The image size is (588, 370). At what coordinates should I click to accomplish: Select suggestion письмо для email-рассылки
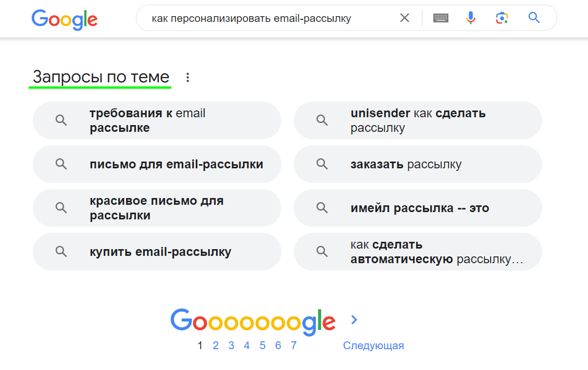157,164
